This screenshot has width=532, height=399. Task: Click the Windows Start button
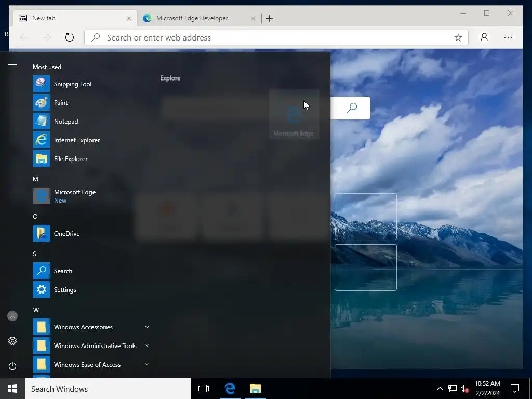pos(12,389)
